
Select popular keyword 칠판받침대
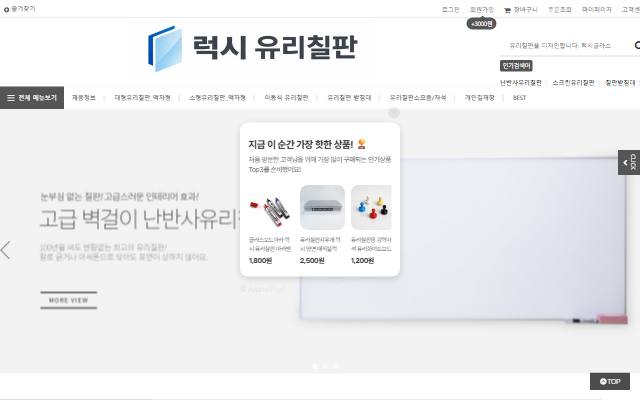[x=620, y=83]
